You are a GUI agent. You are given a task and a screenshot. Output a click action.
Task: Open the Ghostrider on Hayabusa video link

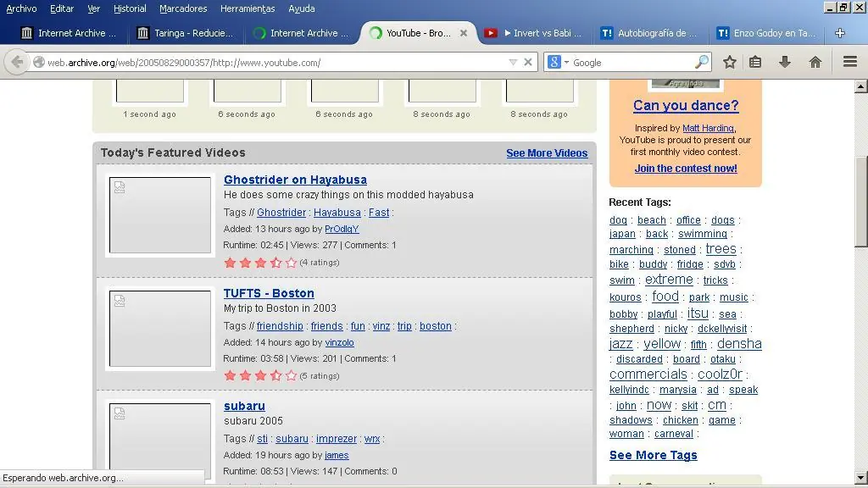295,180
